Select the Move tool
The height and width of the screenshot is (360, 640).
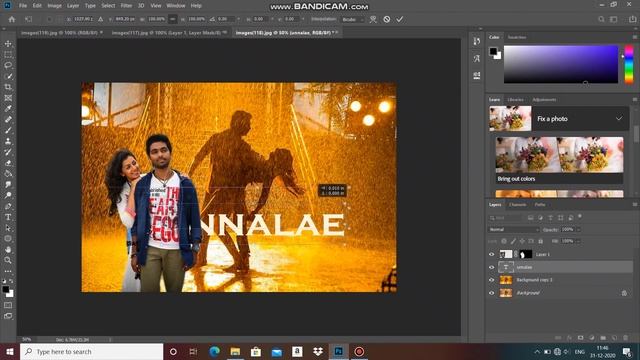[8, 44]
